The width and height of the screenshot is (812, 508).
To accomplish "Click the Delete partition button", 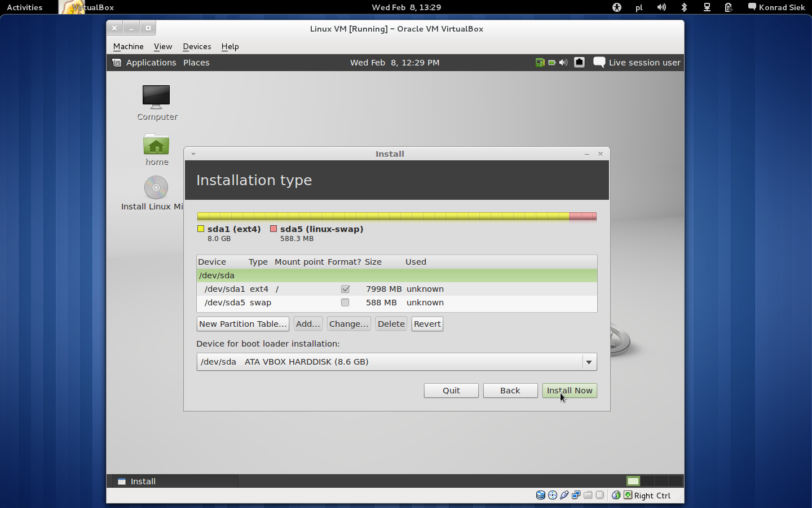I will pos(391,324).
